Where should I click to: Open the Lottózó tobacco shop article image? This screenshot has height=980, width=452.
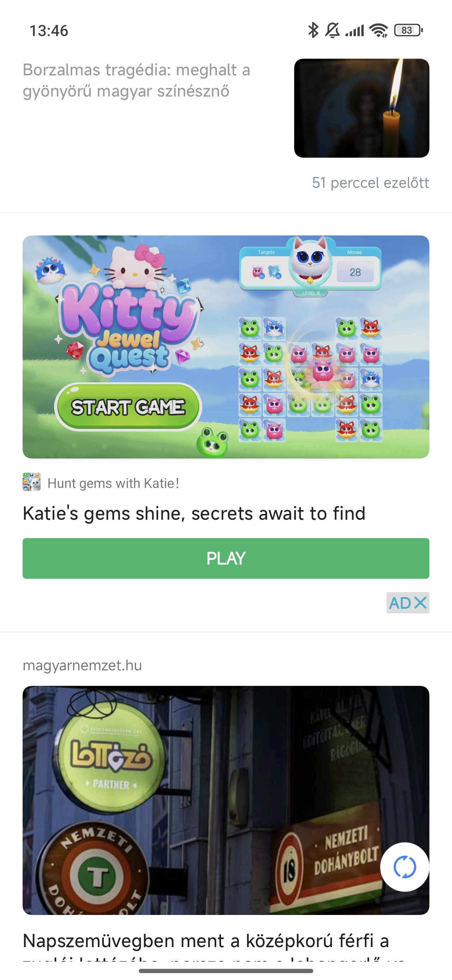(x=226, y=800)
